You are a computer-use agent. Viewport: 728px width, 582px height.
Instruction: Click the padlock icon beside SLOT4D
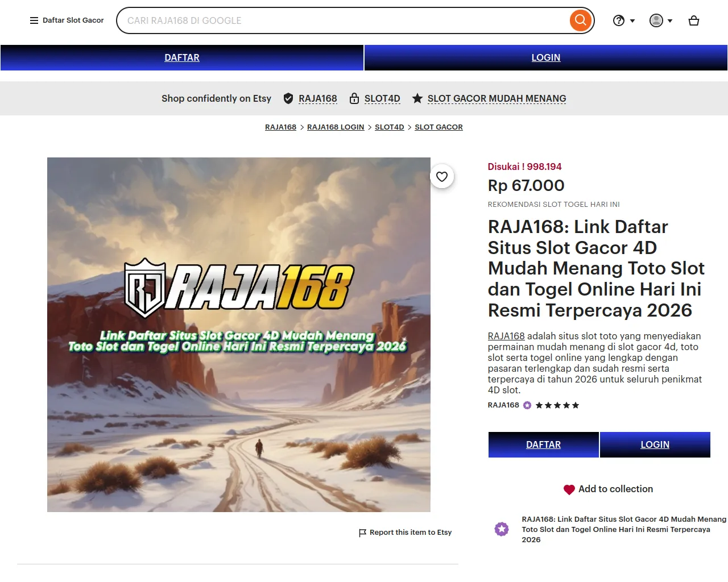(354, 98)
